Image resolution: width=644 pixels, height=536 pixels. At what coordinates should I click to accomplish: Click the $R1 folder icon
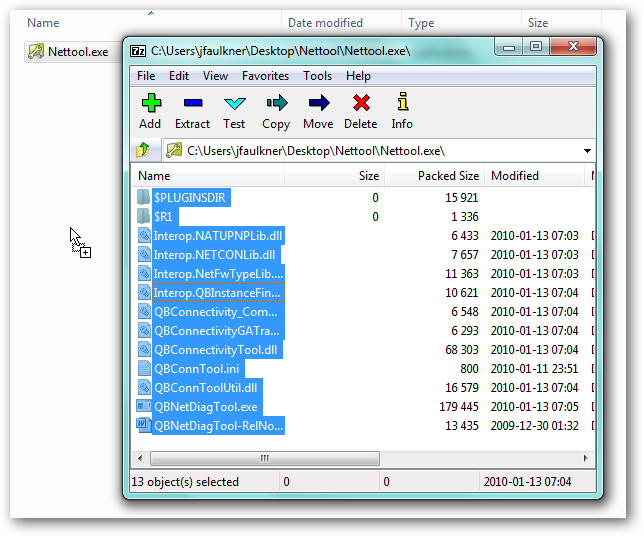click(x=143, y=216)
